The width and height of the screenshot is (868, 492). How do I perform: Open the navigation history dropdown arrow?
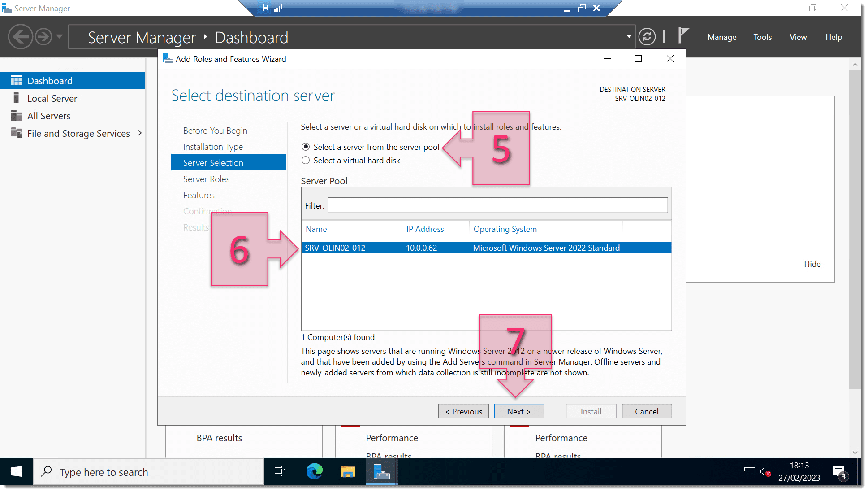click(x=59, y=37)
